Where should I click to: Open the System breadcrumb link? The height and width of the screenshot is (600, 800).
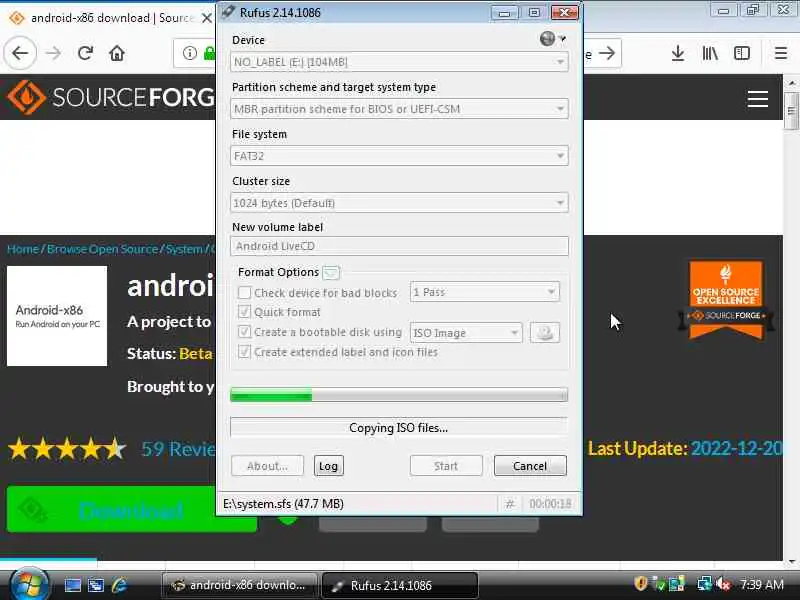[184, 249]
